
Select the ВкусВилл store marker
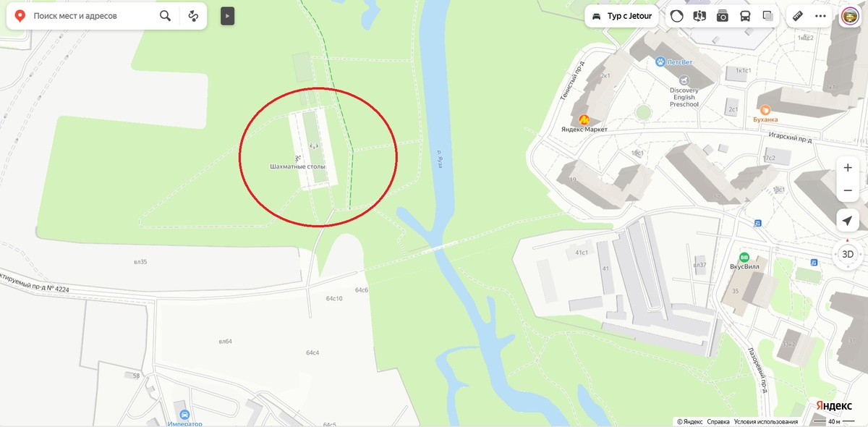click(x=744, y=257)
